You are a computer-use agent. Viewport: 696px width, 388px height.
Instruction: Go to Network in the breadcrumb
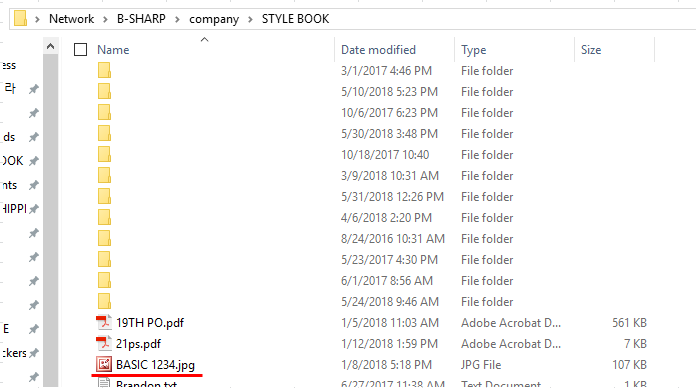(71, 19)
